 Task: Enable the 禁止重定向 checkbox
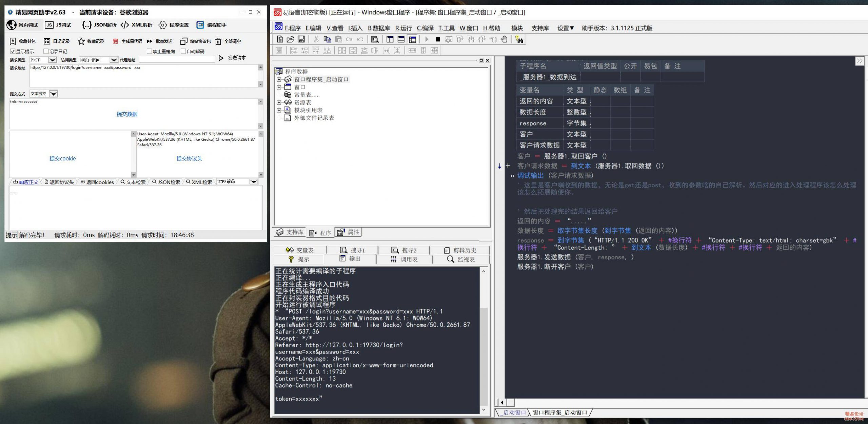(x=149, y=51)
